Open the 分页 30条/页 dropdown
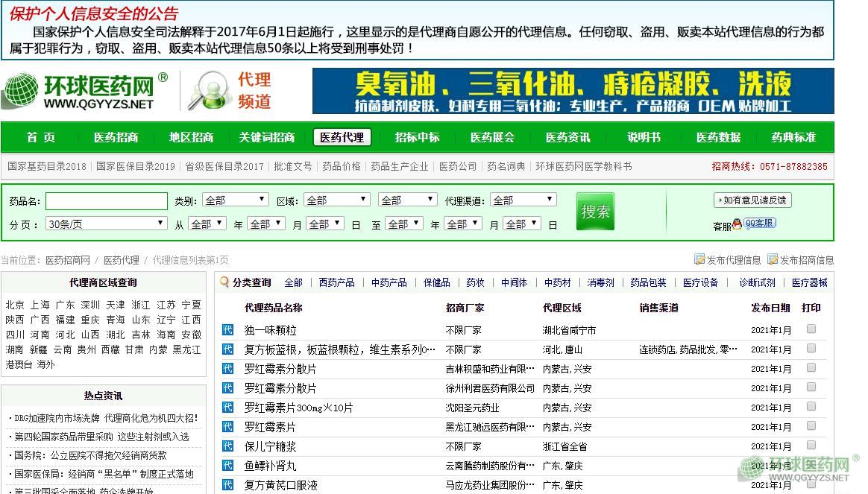The height and width of the screenshot is (494, 868). [x=107, y=224]
